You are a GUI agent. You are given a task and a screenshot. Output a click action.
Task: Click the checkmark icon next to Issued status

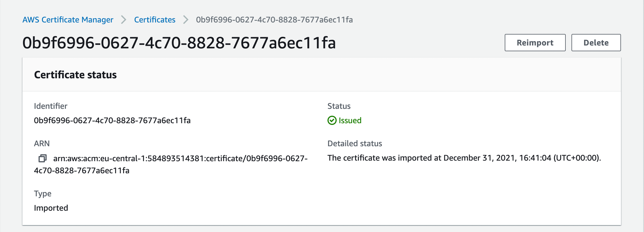pos(332,120)
